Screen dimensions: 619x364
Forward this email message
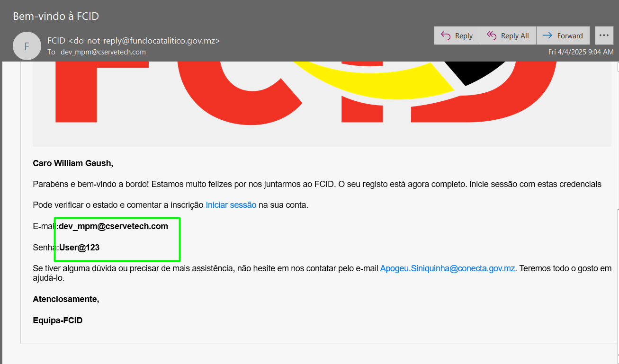click(x=563, y=36)
